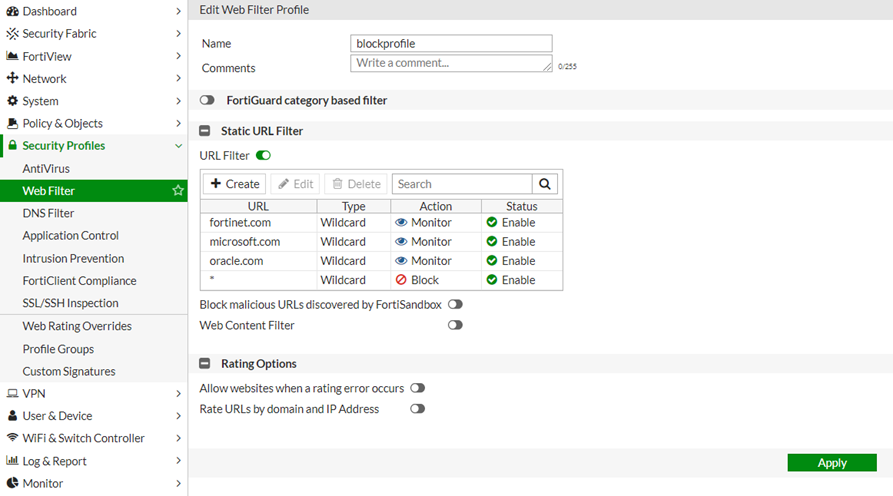Click the red Block icon in the asterisk row
The height and width of the screenshot is (496, 893).
[x=401, y=280]
